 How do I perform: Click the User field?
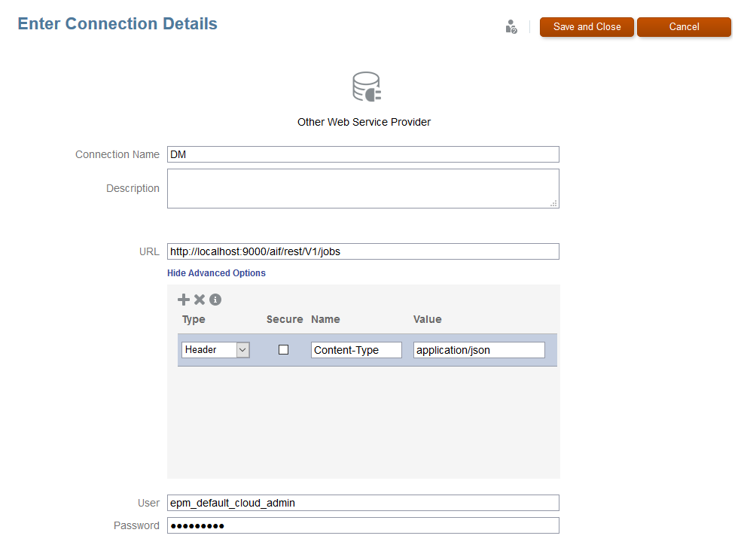click(363, 503)
